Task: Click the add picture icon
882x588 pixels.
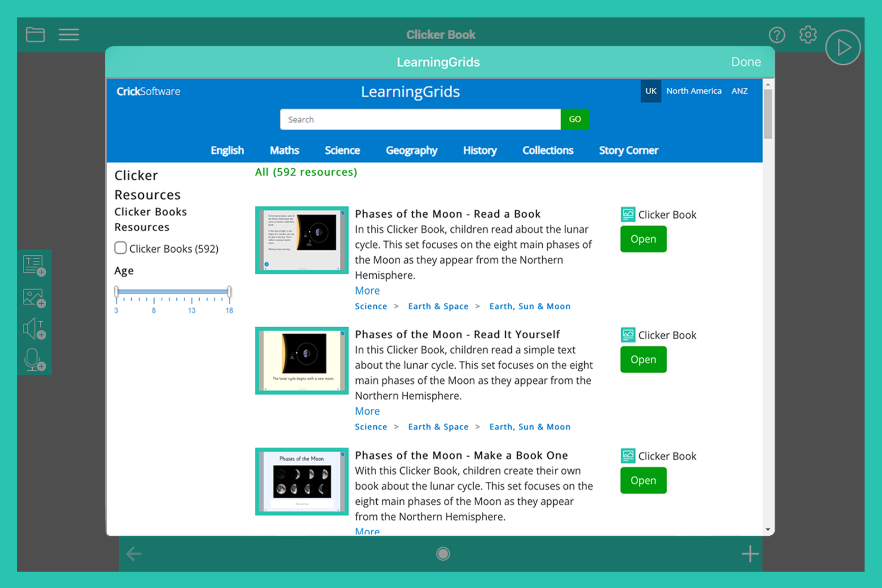Action: tap(34, 298)
